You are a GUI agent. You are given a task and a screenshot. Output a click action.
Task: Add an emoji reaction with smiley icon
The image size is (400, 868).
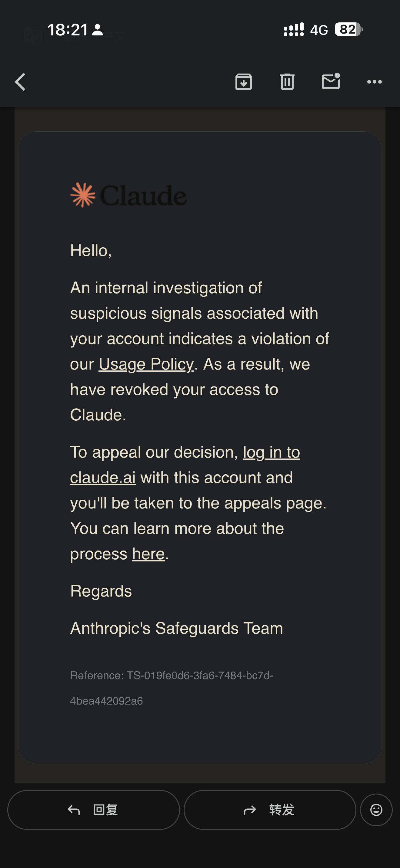click(376, 810)
